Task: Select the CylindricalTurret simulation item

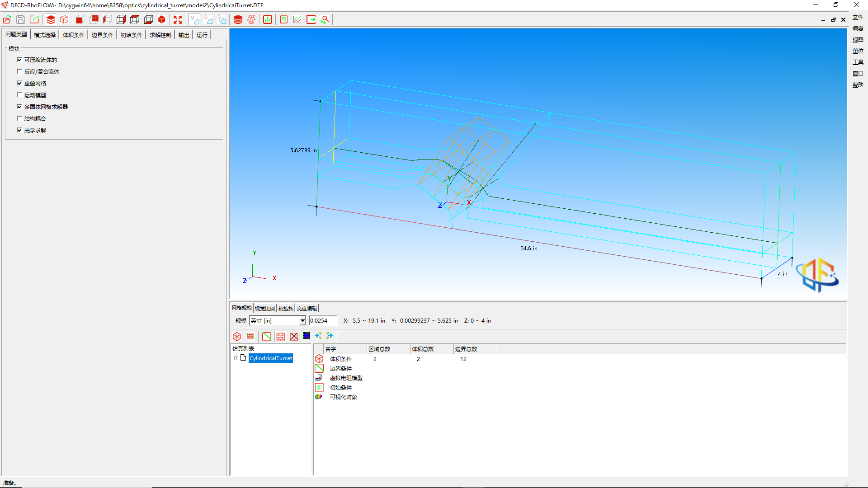Action: tap(271, 358)
